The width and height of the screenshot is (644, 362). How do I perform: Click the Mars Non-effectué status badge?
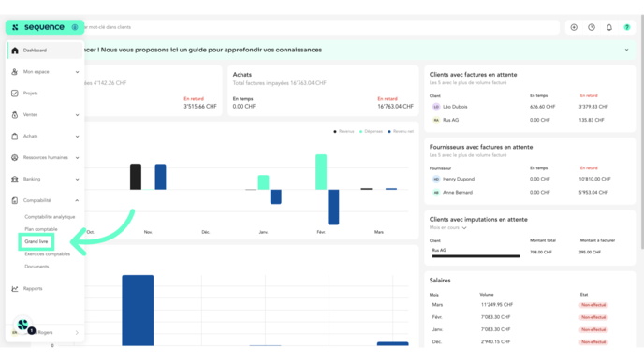pyautogui.click(x=593, y=305)
